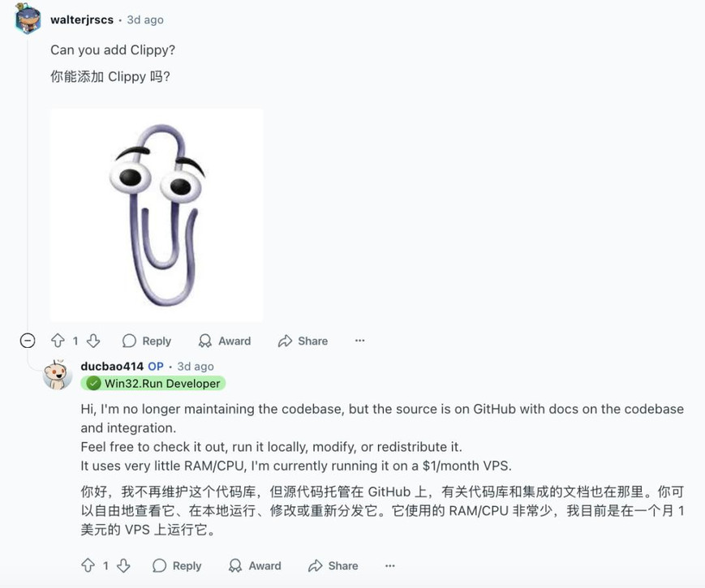Open ducbao414 username profile link

[x=112, y=367]
